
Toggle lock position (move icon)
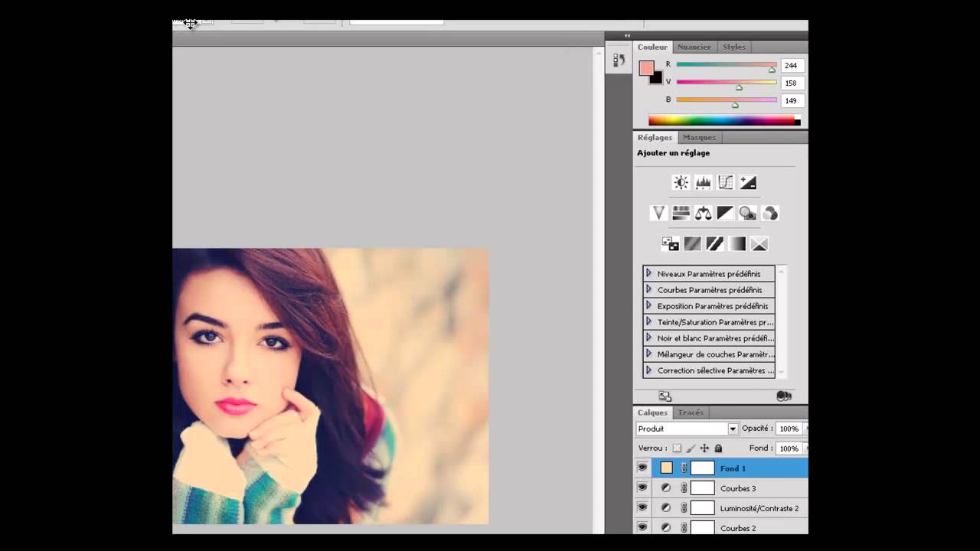click(x=704, y=448)
